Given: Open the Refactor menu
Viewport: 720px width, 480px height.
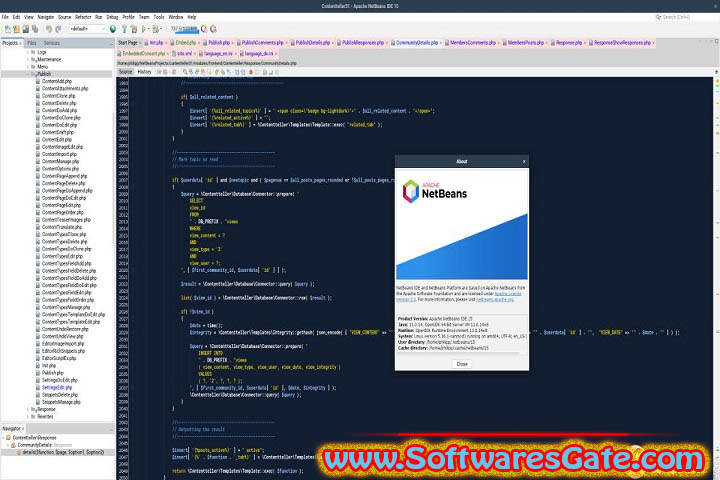Looking at the screenshot, I should 83,17.
